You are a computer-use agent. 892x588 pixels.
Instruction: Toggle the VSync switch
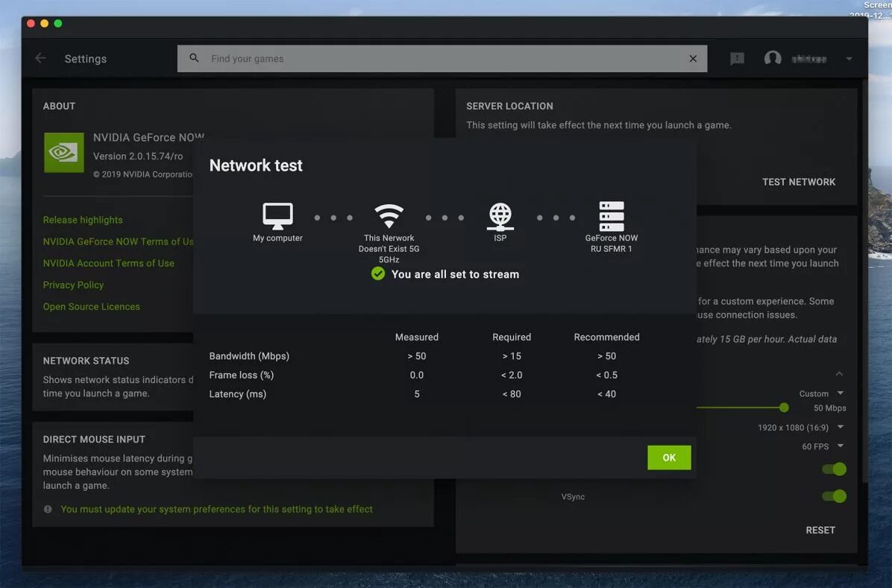point(834,496)
